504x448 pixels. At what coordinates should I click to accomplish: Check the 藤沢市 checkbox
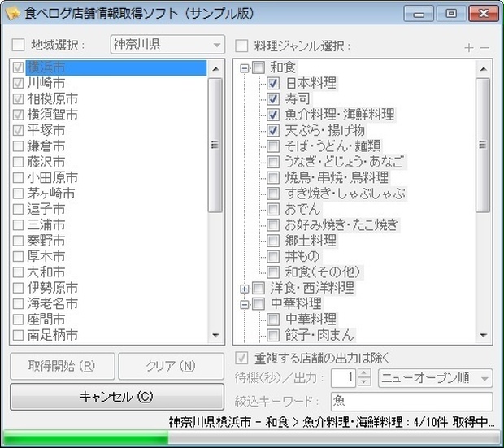(18, 162)
